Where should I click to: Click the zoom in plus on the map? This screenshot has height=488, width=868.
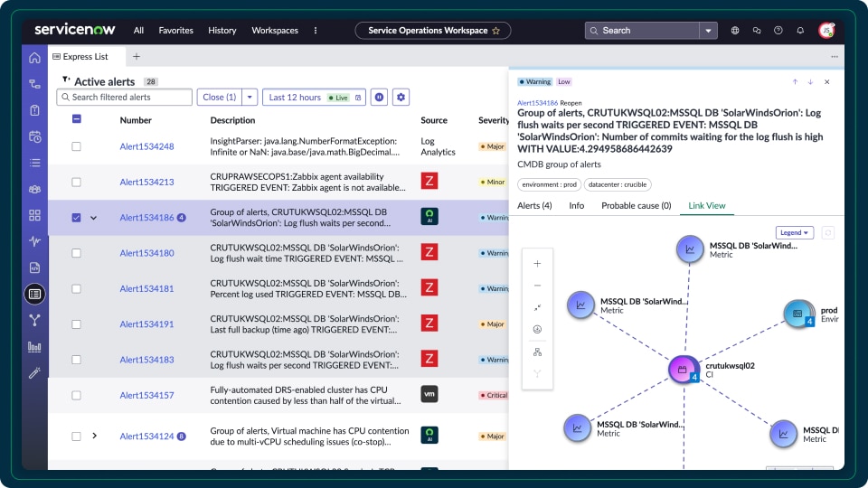(x=537, y=264)
